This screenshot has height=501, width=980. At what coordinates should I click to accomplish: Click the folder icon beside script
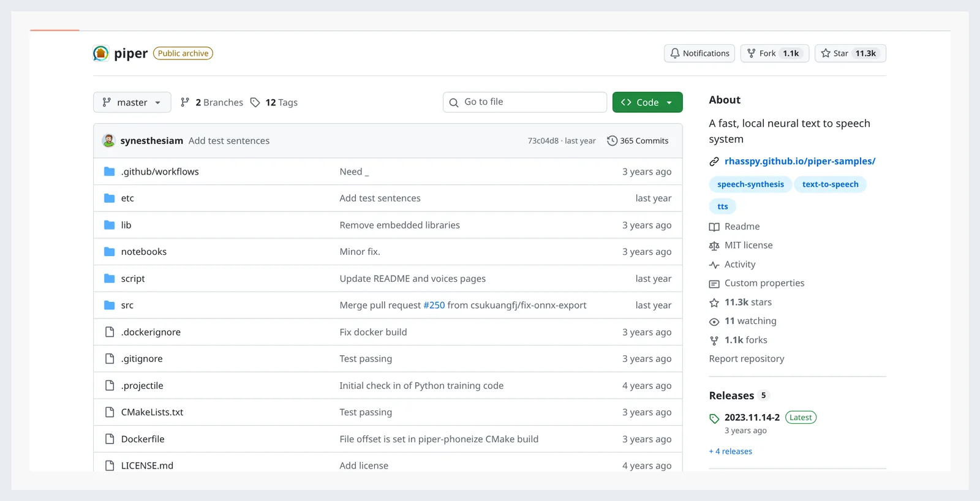(x=110, y=279)
